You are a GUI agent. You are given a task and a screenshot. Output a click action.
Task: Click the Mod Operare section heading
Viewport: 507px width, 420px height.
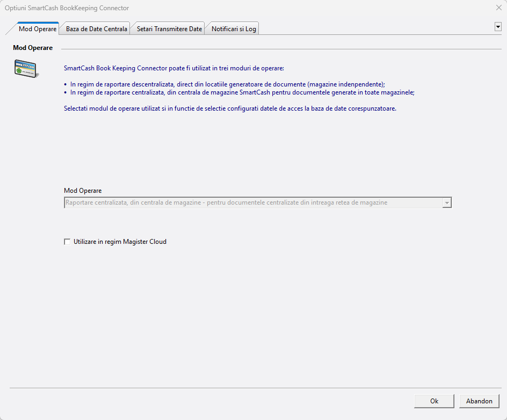(x=33, y=48)
